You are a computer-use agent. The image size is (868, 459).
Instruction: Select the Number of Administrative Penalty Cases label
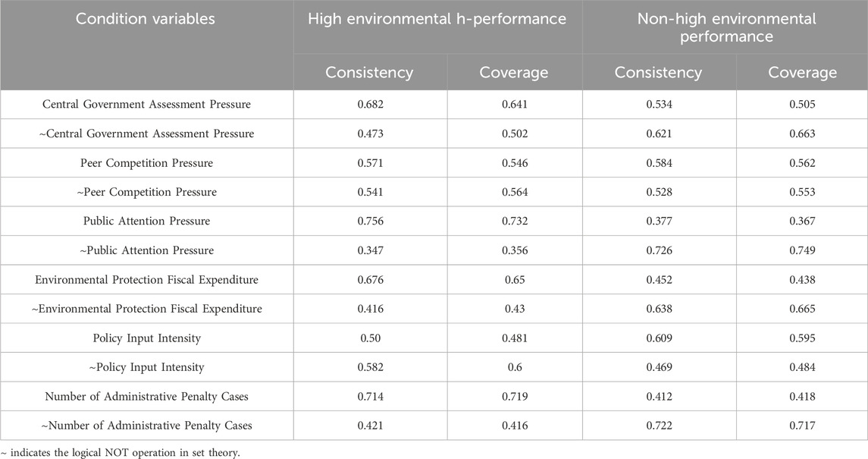pos(147,396)
